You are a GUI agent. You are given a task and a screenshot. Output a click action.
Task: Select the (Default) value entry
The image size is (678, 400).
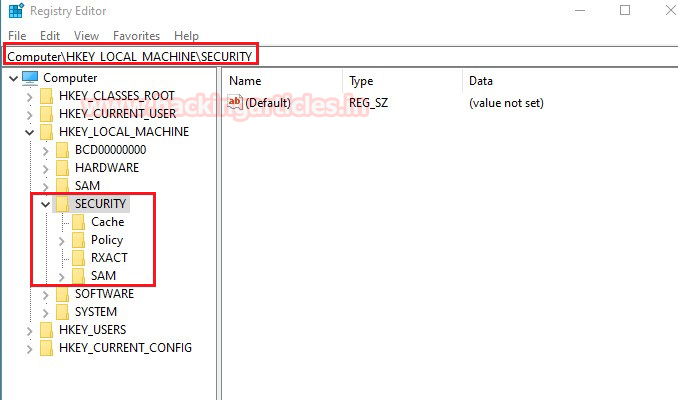click(268, 103)
